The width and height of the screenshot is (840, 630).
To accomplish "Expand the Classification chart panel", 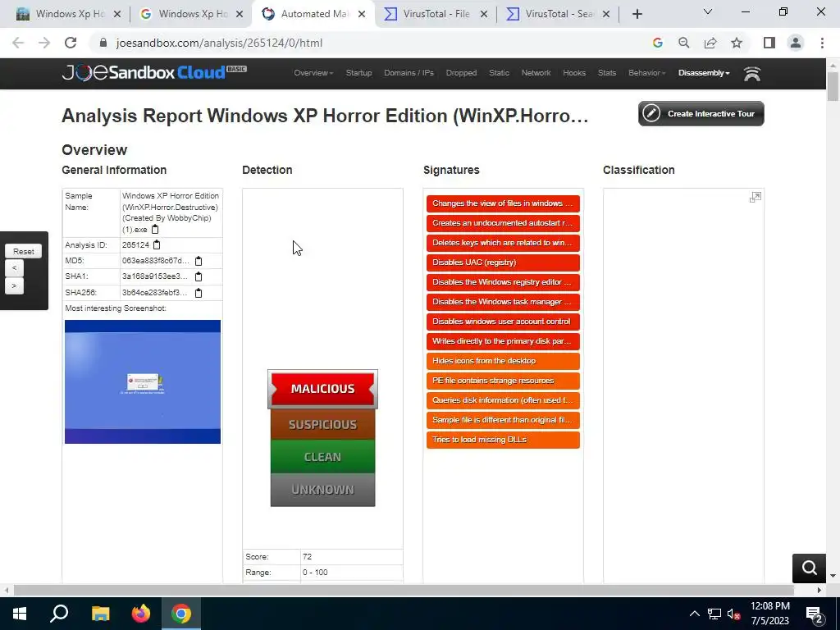I will click(x=755, y=197).
